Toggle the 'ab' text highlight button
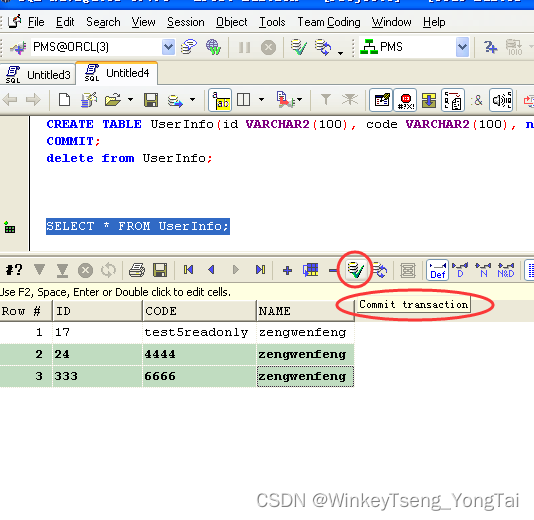 click(x=220, y=100)
